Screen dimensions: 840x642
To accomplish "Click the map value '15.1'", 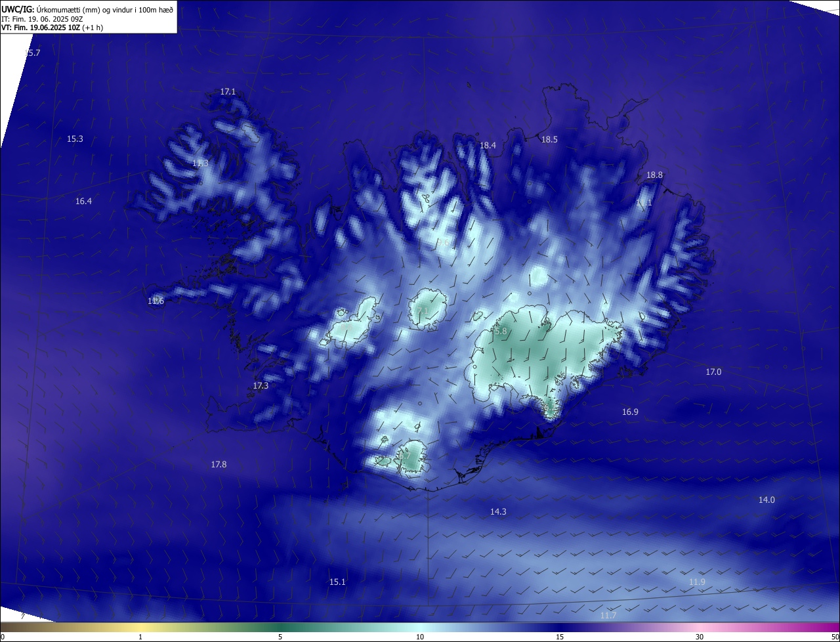I will pos(337,582).
